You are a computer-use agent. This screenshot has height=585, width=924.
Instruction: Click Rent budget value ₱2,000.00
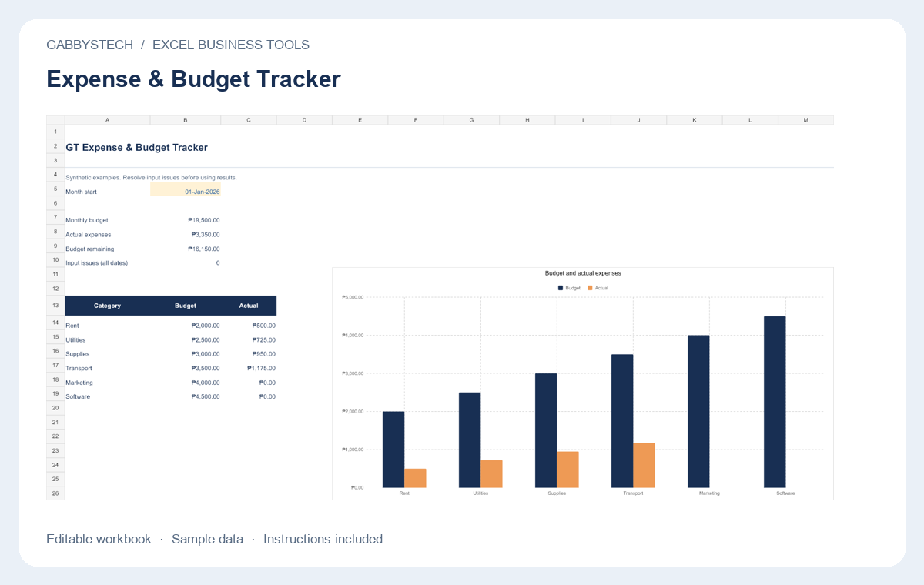[206, 326]
